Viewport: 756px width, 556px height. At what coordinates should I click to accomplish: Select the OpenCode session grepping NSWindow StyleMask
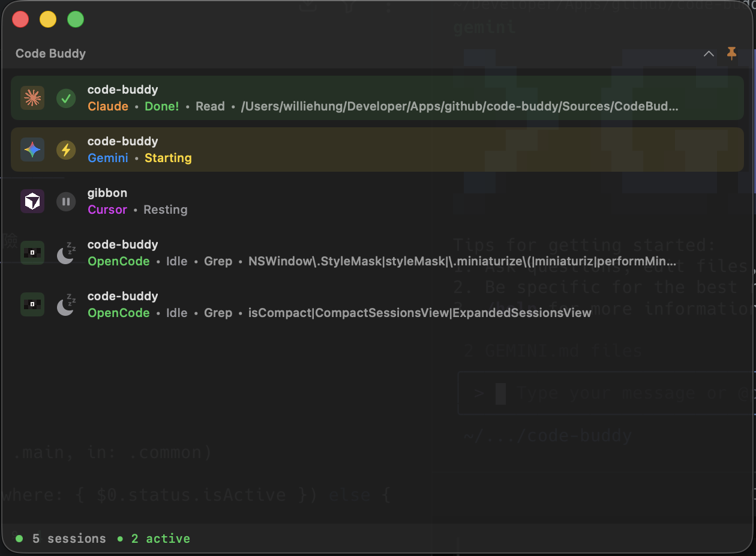[377, 253]
